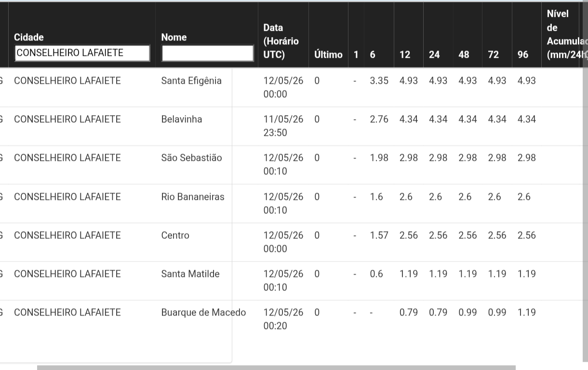
Task: Click the 6 hour column header
Action: click(x=373, y=54)
